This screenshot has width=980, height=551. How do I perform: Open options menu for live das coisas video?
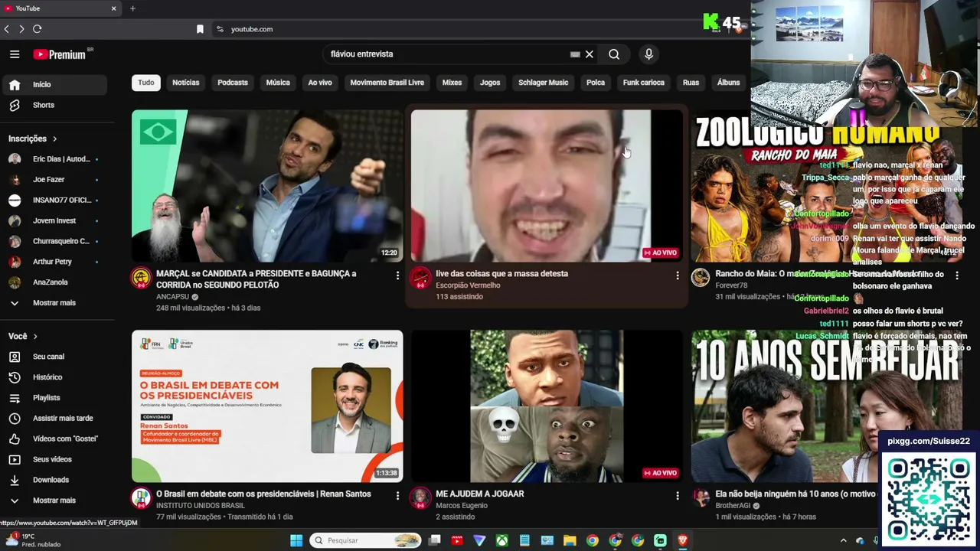(x=678, y=275)
